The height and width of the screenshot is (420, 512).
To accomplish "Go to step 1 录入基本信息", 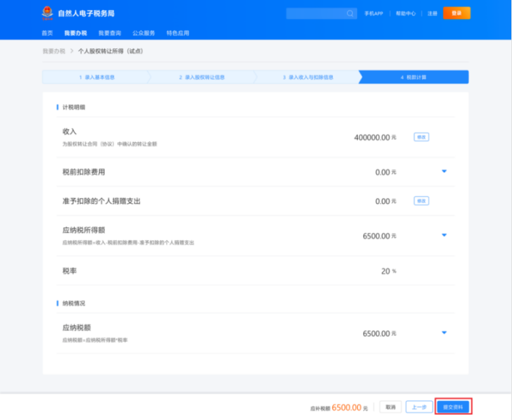I will 96,77.
